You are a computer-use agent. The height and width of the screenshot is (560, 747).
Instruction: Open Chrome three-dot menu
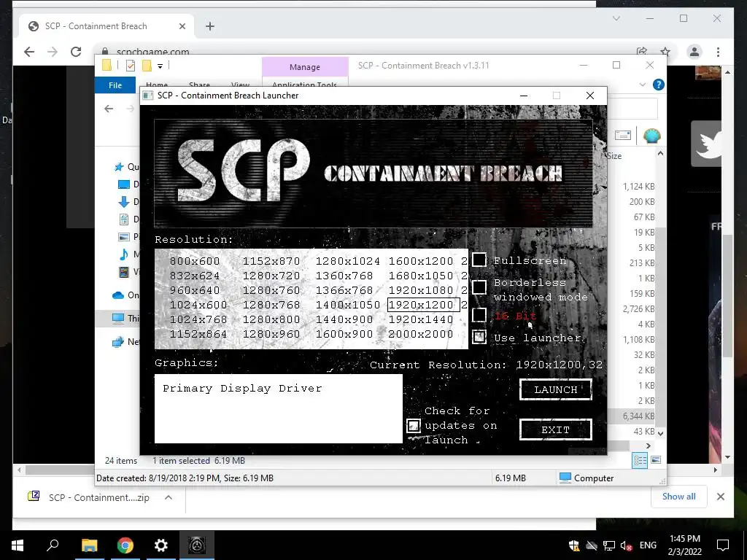coord(718,52)
